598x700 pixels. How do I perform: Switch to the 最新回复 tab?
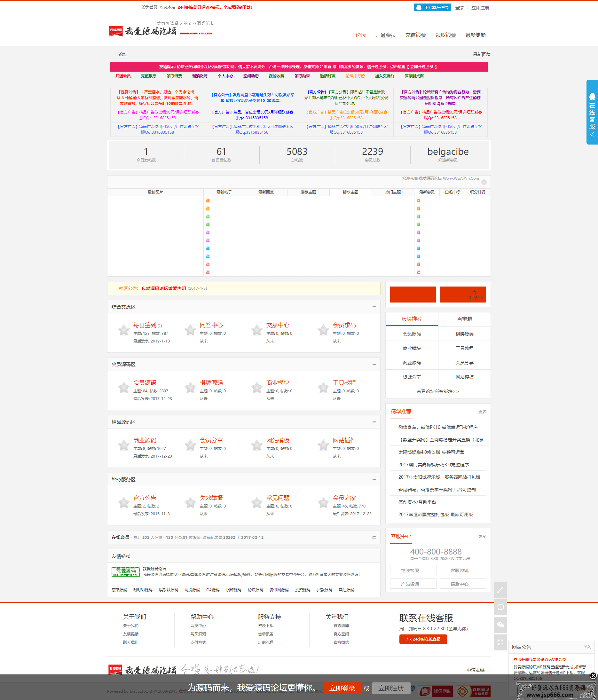point(266,192)
